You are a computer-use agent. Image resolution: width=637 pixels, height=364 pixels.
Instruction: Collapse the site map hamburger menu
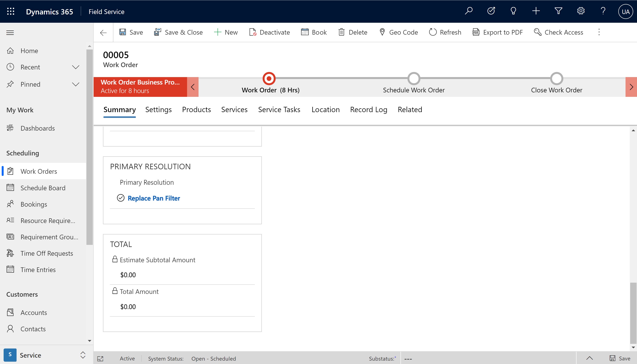point(10,32)
